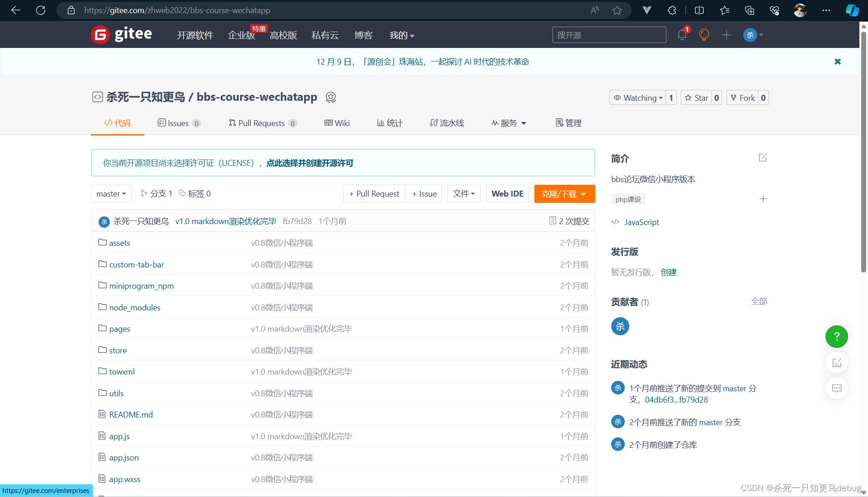Open the Copilot icon in browser toolbar
868x497 pixels.
coord(853,10)
